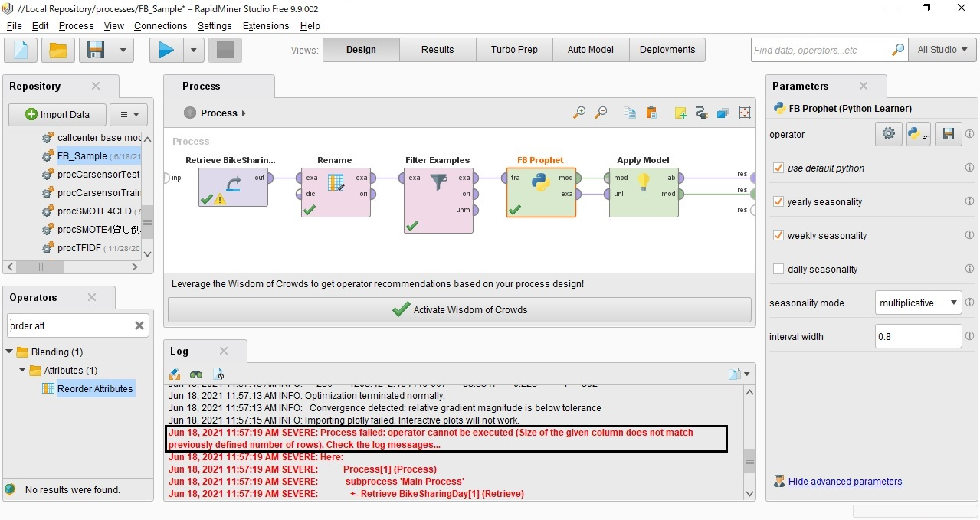Select FB_Sample in the repository

click(82, 156)
